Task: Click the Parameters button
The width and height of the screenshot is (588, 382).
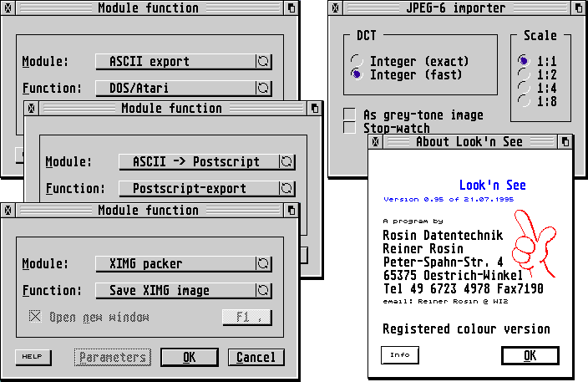Action: 113,357
